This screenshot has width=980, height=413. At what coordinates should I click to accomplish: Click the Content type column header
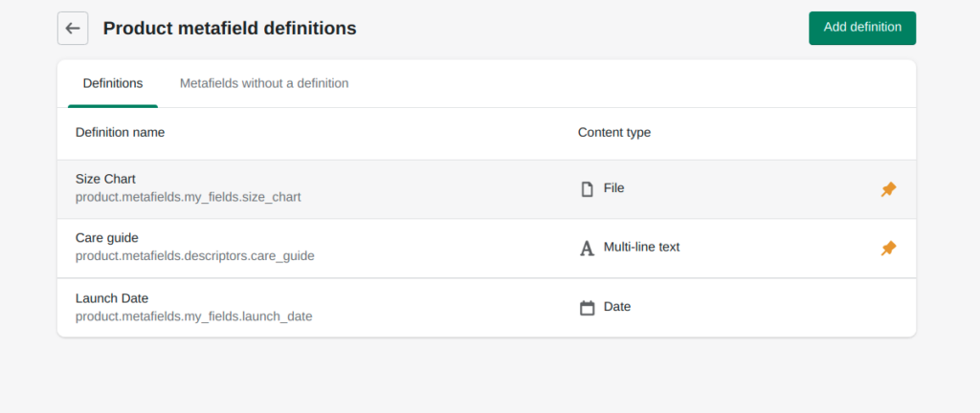coord(613,133)
